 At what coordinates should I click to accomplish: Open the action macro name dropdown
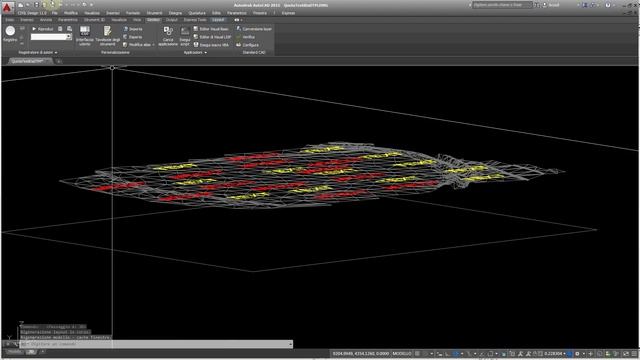69,37
